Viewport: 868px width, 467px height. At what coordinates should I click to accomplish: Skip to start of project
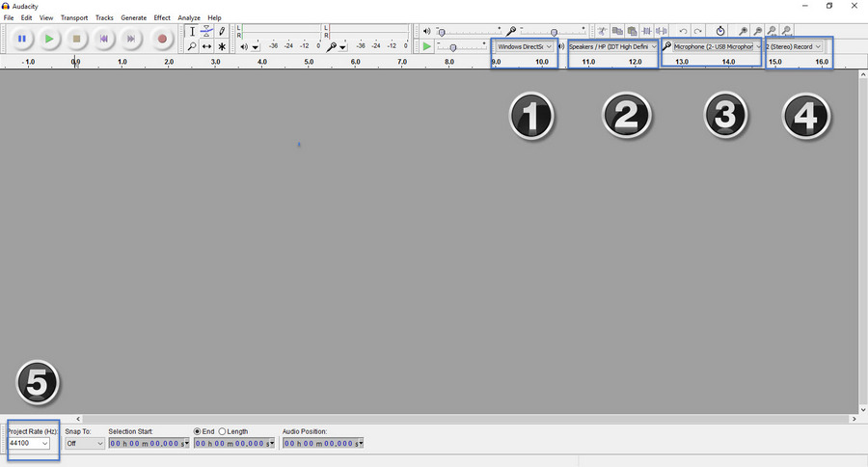tap(103, 39)
